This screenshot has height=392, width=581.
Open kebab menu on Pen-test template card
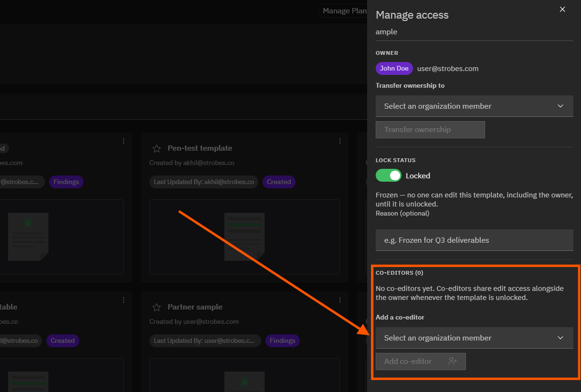pyautogui.click(x=340, y=141)
